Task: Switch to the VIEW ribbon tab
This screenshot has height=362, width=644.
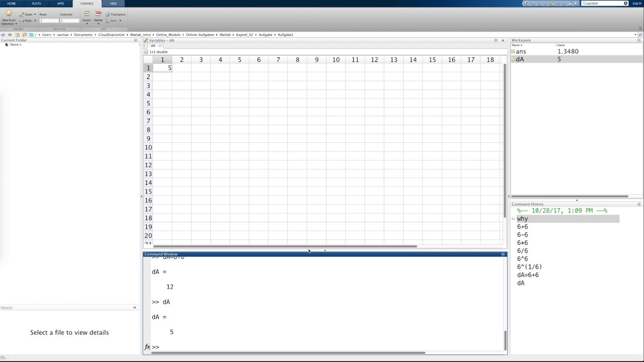Action: (113, 4)
